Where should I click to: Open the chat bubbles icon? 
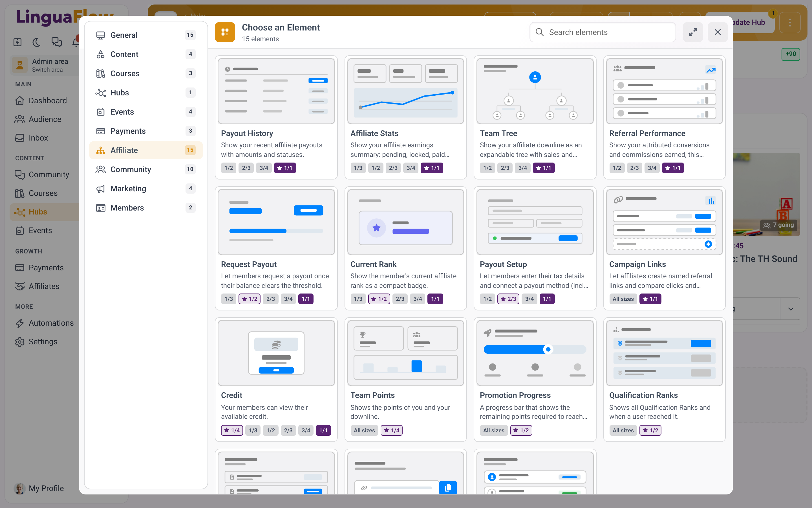(56, 42)
